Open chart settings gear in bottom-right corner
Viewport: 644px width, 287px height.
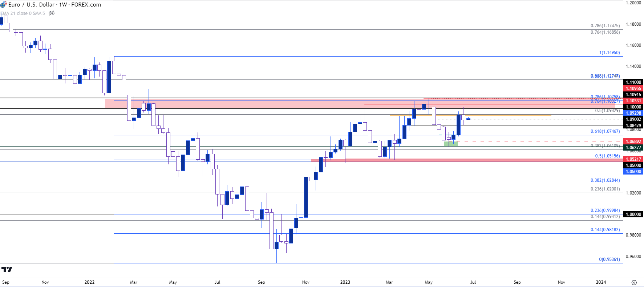pyautogui.click(x=634, y=282)
